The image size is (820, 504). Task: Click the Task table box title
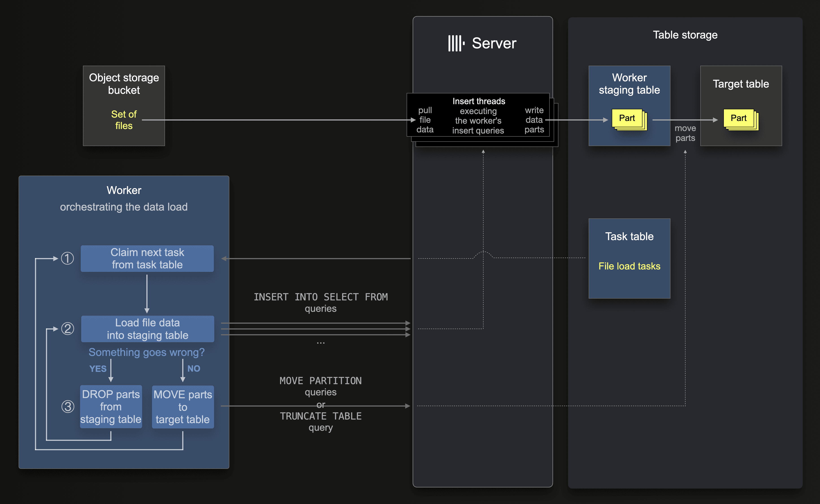(x=629, y=236)
